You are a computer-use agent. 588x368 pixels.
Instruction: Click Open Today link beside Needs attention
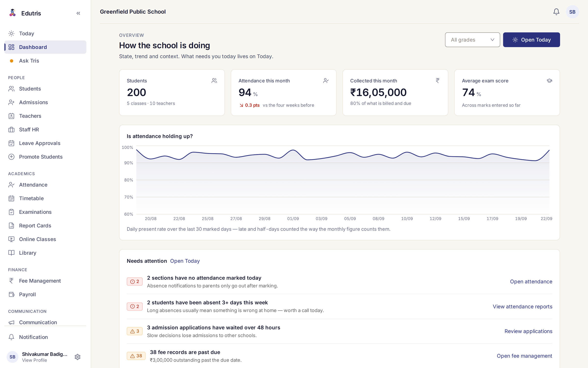click(185, 261)
